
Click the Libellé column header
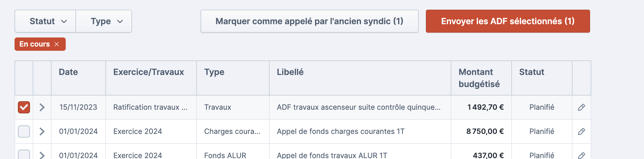pos(290,72)
